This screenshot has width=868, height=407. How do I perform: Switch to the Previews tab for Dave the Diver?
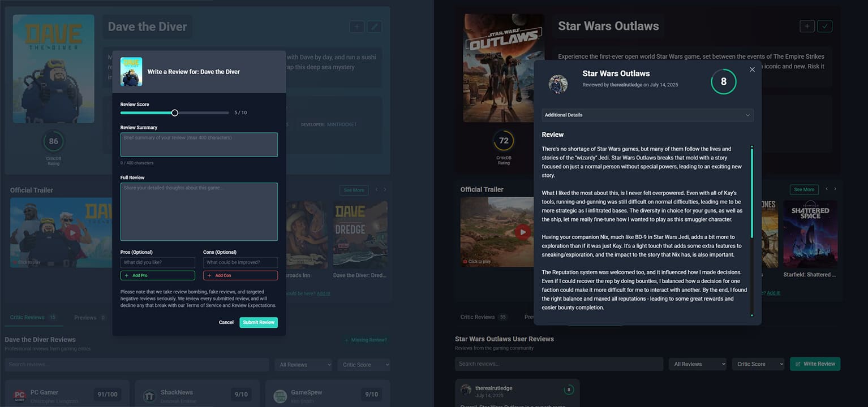click(90, 318)
